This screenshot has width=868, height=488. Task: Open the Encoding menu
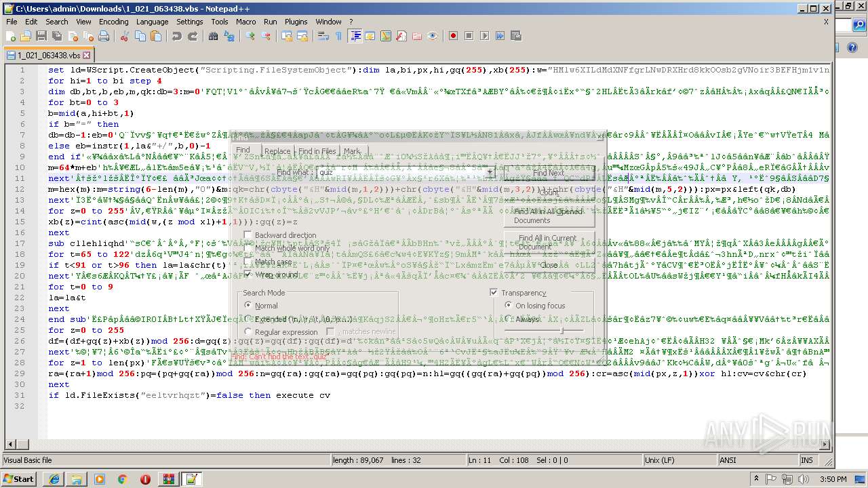(113, 22)
